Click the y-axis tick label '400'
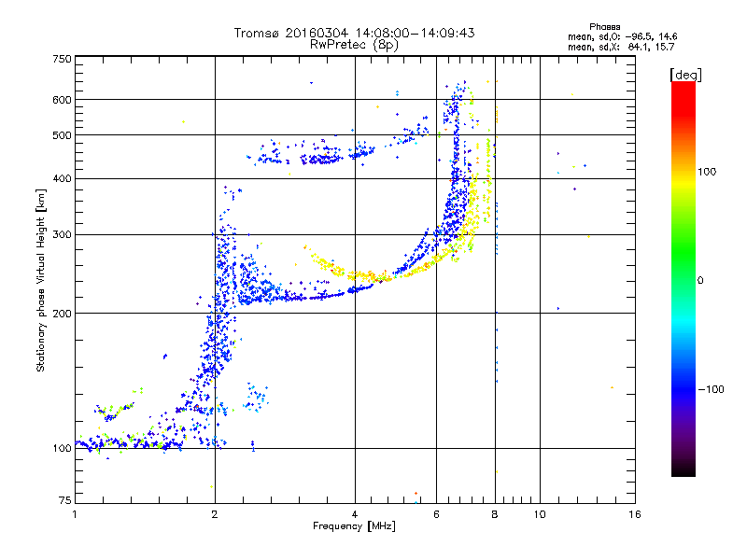Screen dimensions: 747x560 point(63,179)
